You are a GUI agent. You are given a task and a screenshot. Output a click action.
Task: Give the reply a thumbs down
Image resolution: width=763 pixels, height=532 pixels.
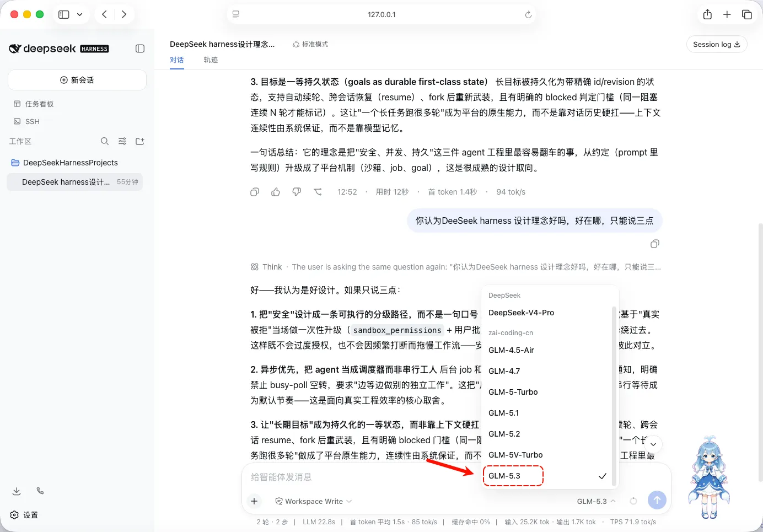(297, 192)
